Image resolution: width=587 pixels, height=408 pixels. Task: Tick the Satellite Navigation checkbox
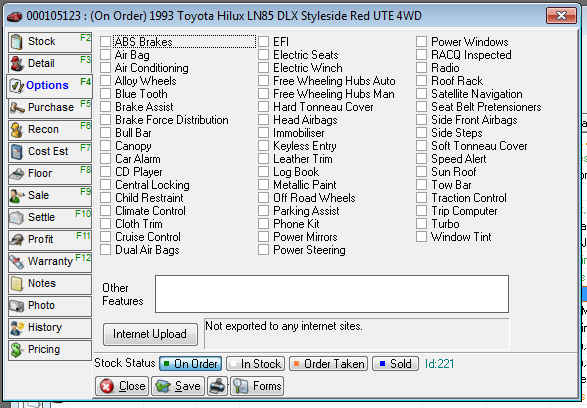422,94
